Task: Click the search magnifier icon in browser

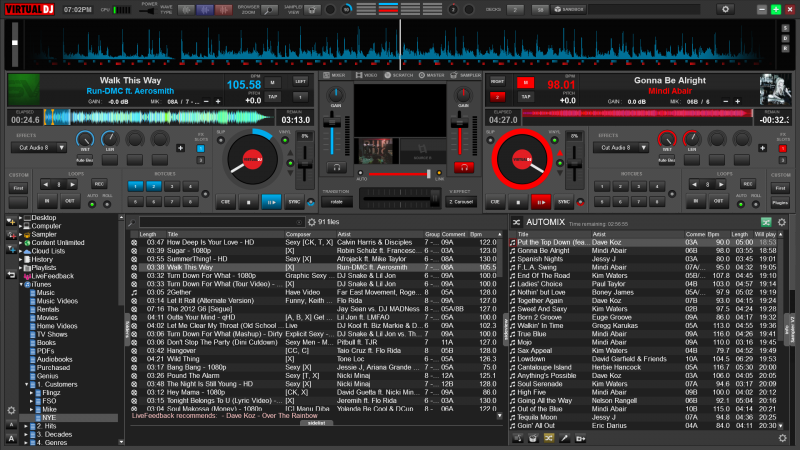Action: pos(132,222)
